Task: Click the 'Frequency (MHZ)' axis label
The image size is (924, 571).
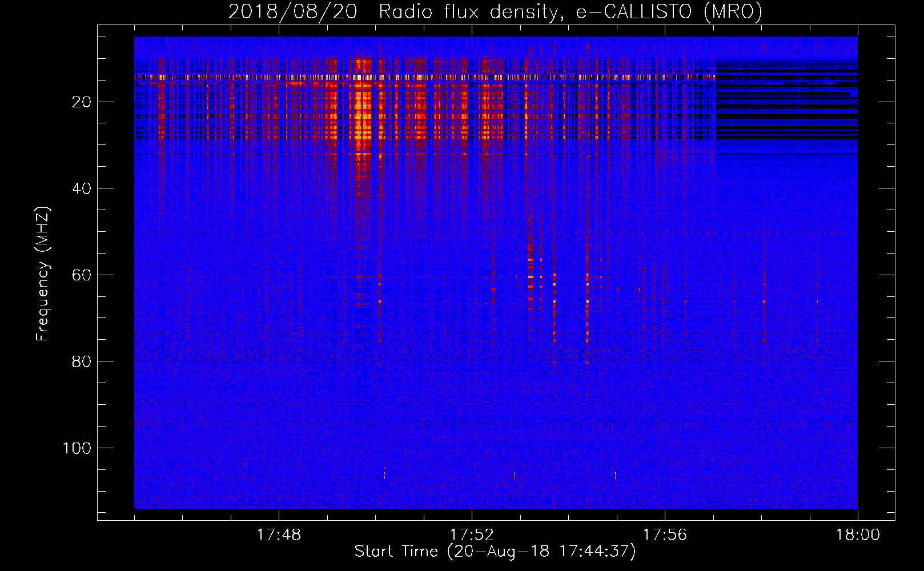Action: coord(43,274)
